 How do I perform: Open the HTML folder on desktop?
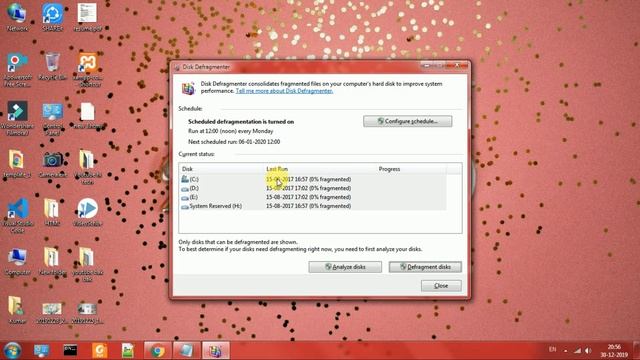[x=52, y=212]
